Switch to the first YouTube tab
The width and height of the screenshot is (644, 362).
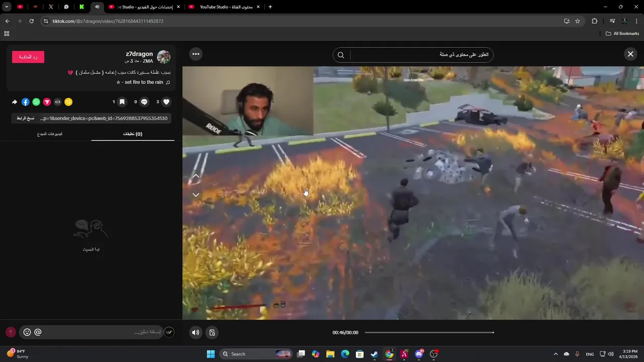(x=20, y=7)
